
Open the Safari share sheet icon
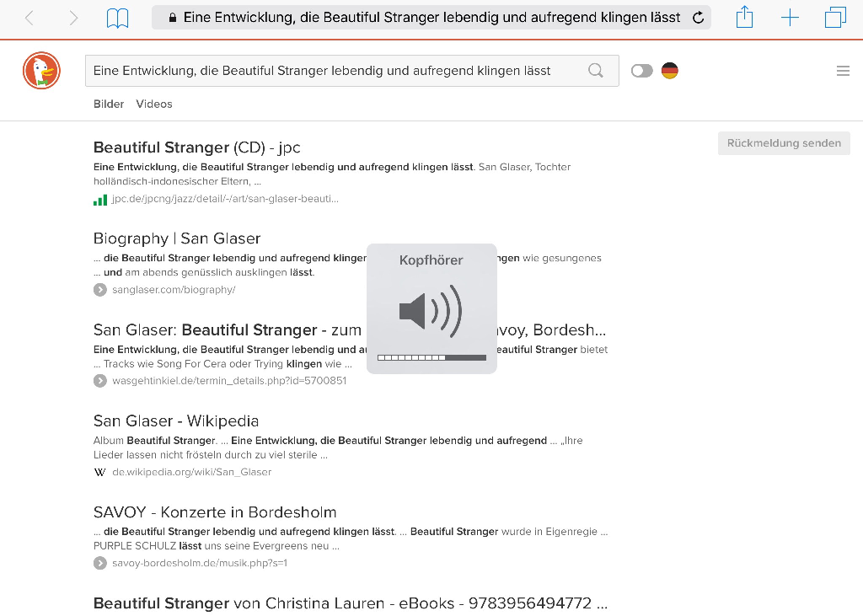tap(744, 17)
